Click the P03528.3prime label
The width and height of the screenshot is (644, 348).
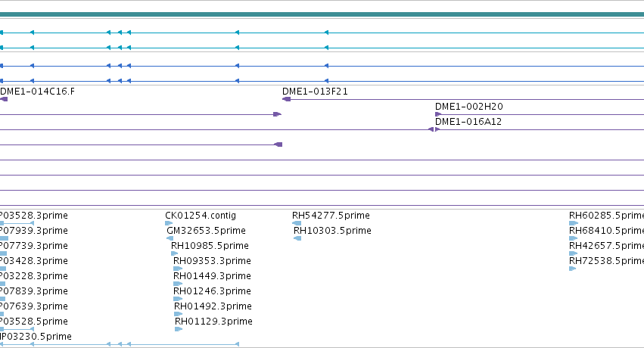click(x=34, y=216)
